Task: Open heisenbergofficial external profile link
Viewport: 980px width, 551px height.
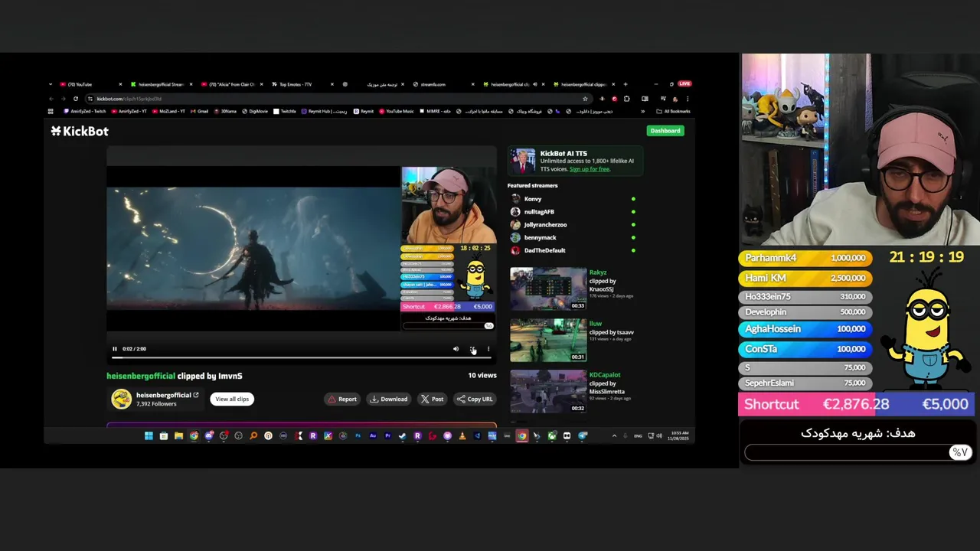Action: click(x=196, y=395)
